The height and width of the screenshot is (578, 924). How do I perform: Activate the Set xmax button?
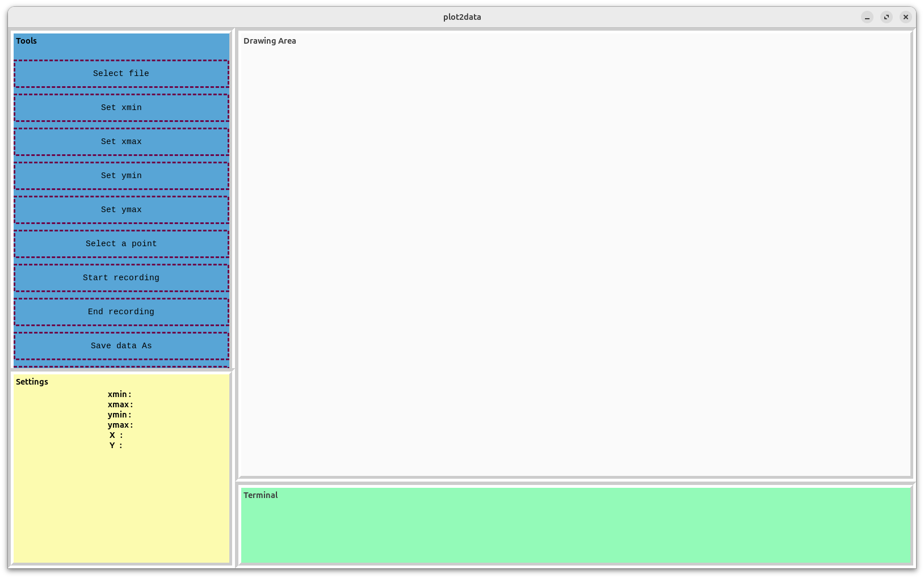[x=121, y=142]
